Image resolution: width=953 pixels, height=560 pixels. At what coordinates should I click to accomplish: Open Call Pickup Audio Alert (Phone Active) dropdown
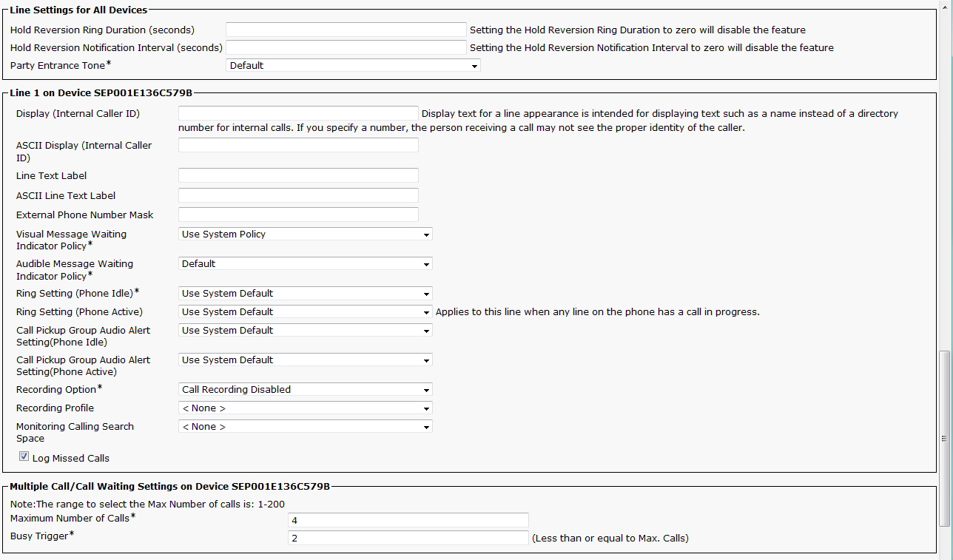[305, 360]
